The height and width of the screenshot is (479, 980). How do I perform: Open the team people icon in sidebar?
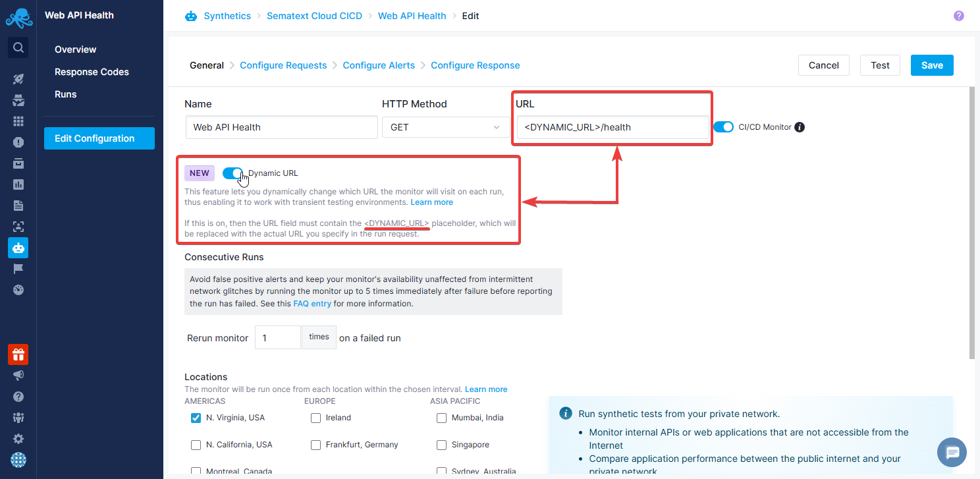coord(18,418)
